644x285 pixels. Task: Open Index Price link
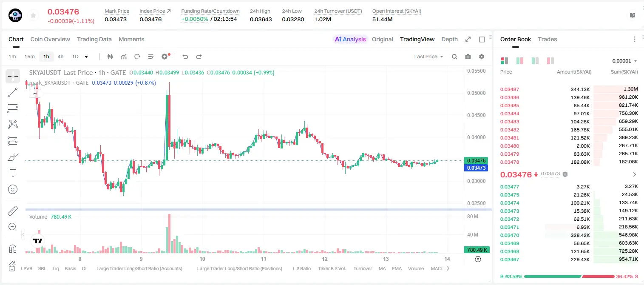tap(155, 11)
